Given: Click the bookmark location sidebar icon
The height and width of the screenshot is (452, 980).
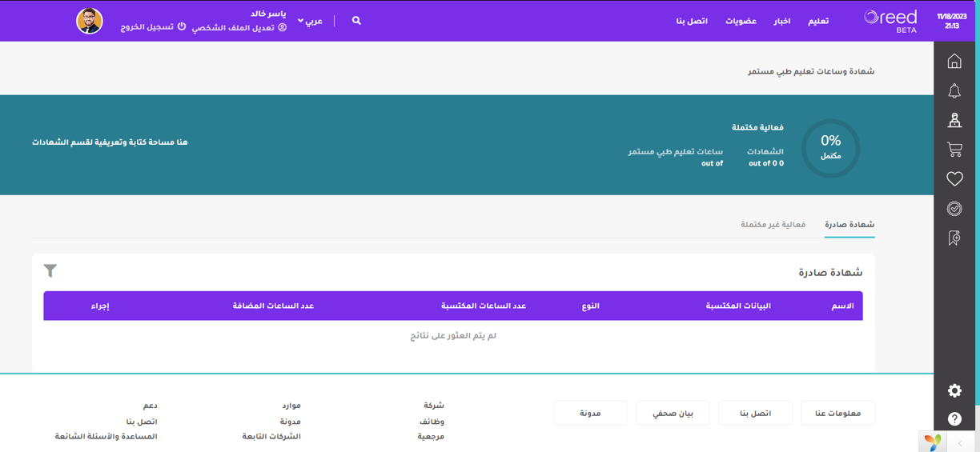Looking at the screenshot, I should tap(954, 238).
